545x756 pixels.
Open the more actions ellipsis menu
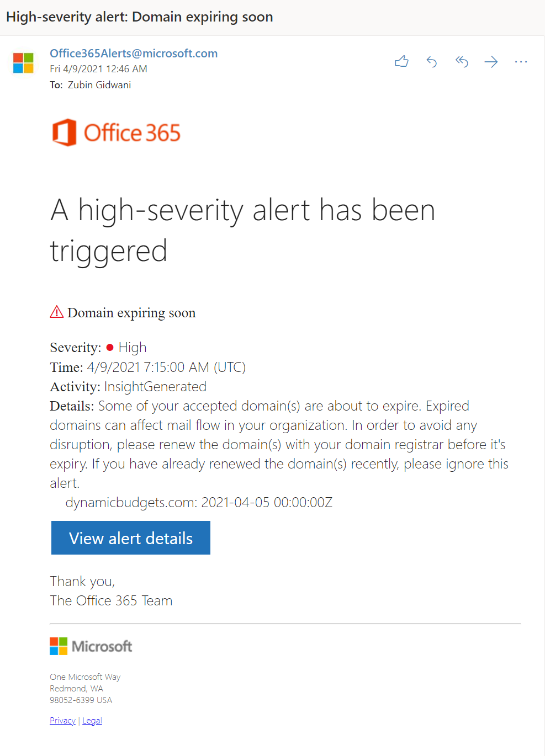click(521, 62)
